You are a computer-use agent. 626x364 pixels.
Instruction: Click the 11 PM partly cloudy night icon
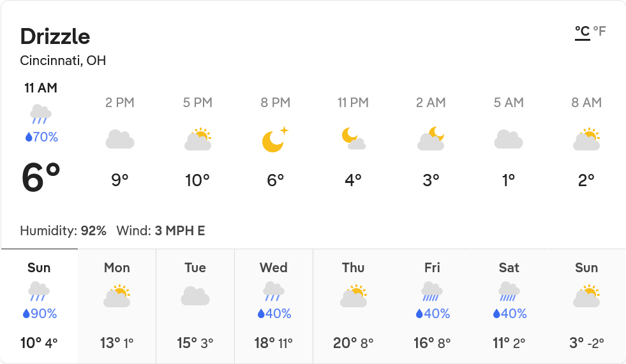(353, 139)
